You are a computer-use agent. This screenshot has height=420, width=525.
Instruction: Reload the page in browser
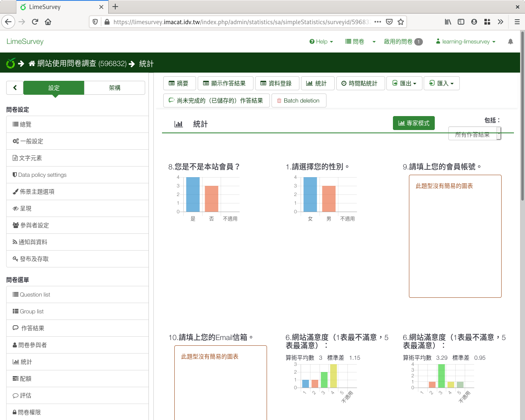tap(35, 22)
